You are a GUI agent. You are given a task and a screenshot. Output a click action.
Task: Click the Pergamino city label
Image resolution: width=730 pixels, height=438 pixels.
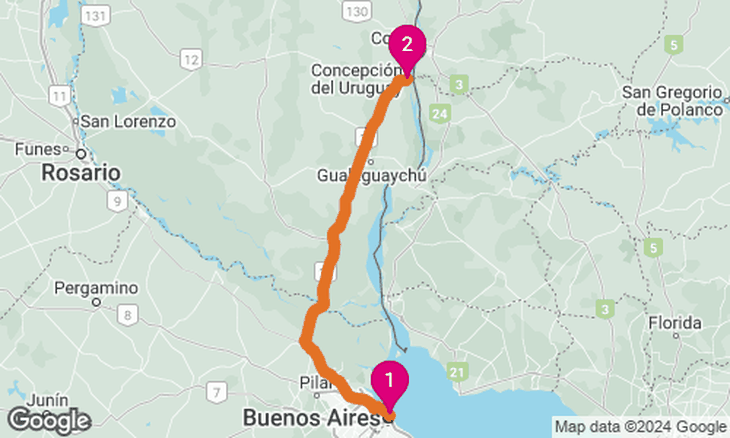96,288
